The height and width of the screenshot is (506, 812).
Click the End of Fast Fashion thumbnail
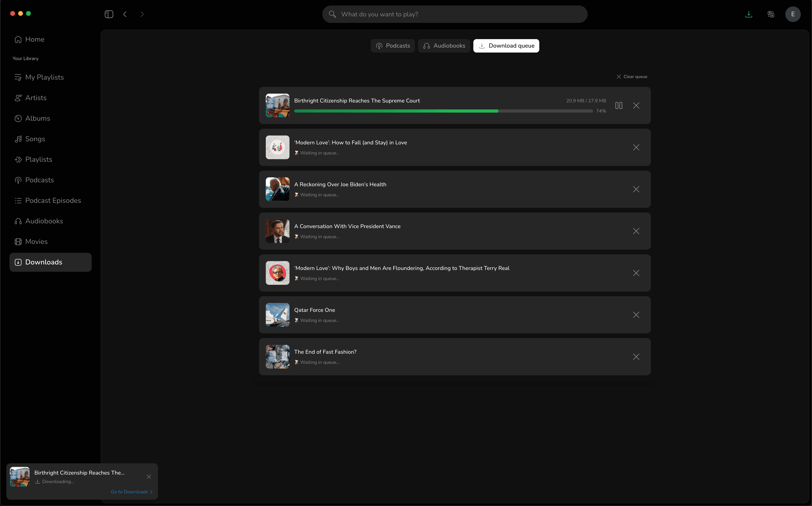(x=277, y=356)
